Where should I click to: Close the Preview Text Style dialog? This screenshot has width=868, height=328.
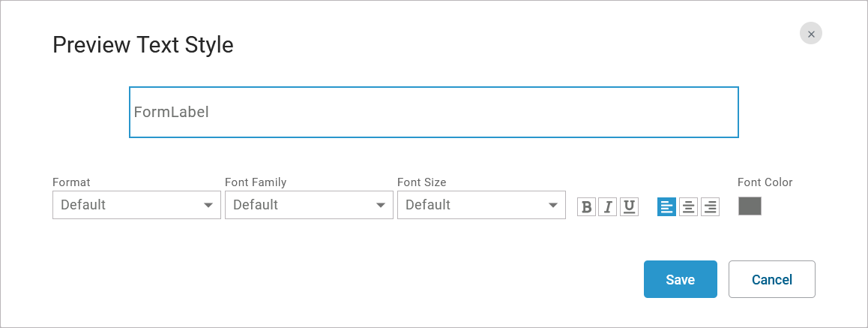click(x=811, y=34)
